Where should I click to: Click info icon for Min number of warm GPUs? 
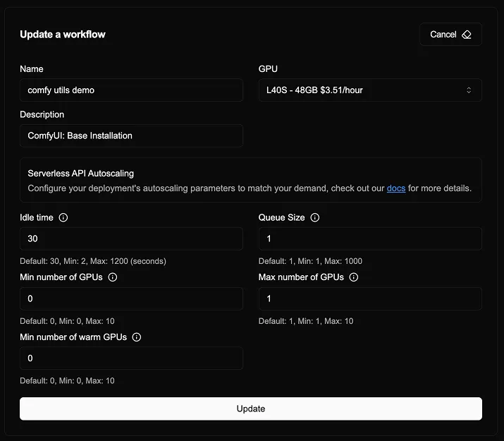point(137,337)
